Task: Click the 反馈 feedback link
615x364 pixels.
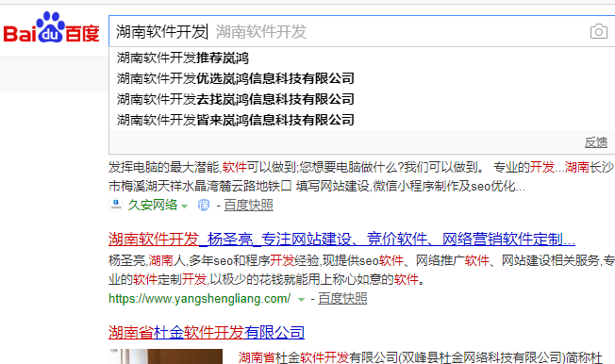Action: 596,142
